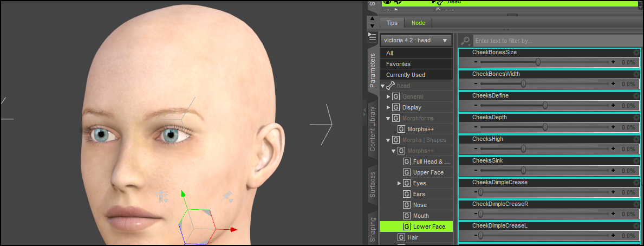
Task: Click minus on CheeksSink slider
Action: point(475,171)
